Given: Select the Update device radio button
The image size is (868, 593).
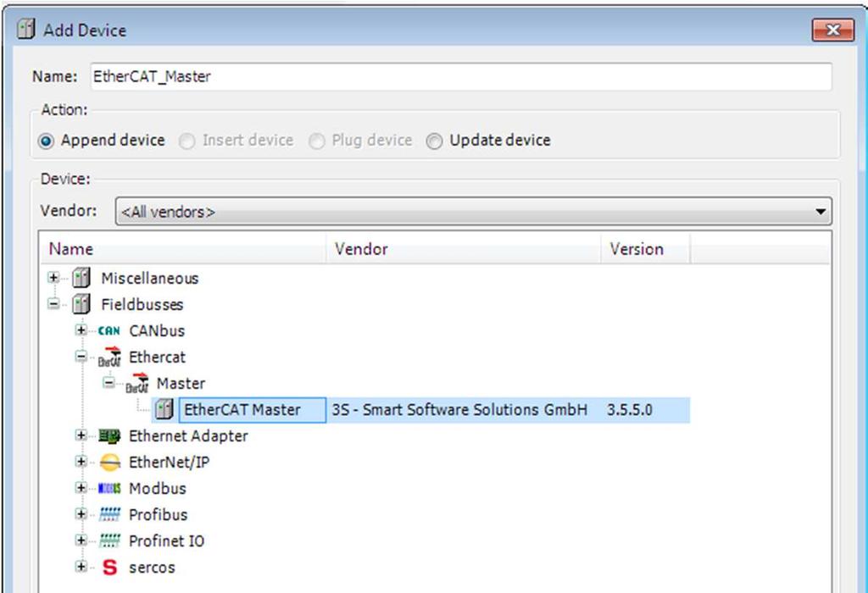Looking at the screenshot, I should pos(434,141).
